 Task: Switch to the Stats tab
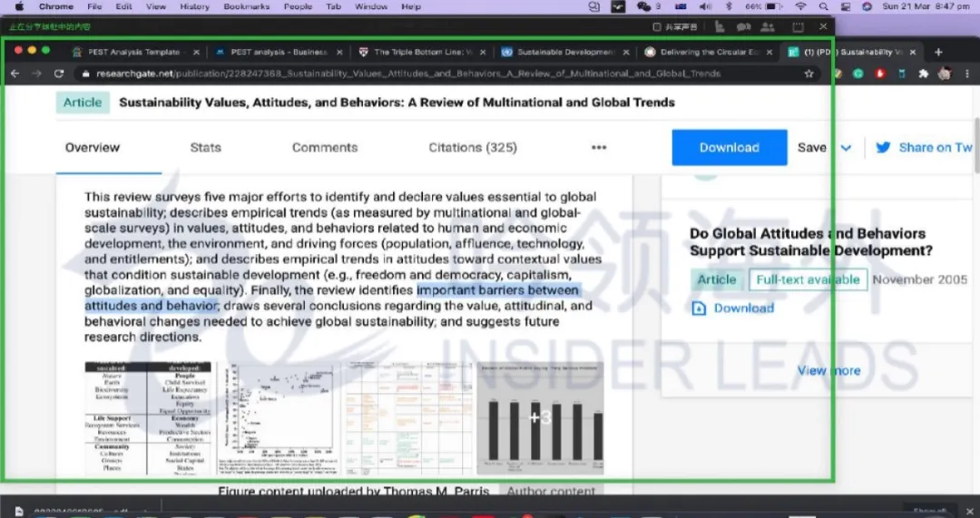205,147
